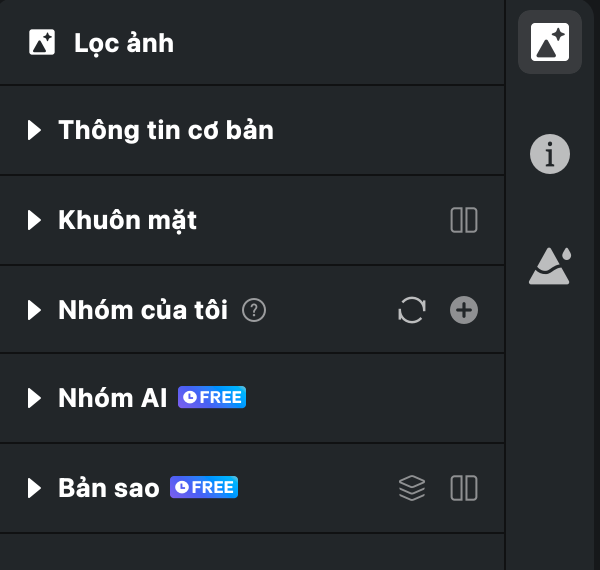Click the help icon beside Nhóm của tôi

coord(254,311)
